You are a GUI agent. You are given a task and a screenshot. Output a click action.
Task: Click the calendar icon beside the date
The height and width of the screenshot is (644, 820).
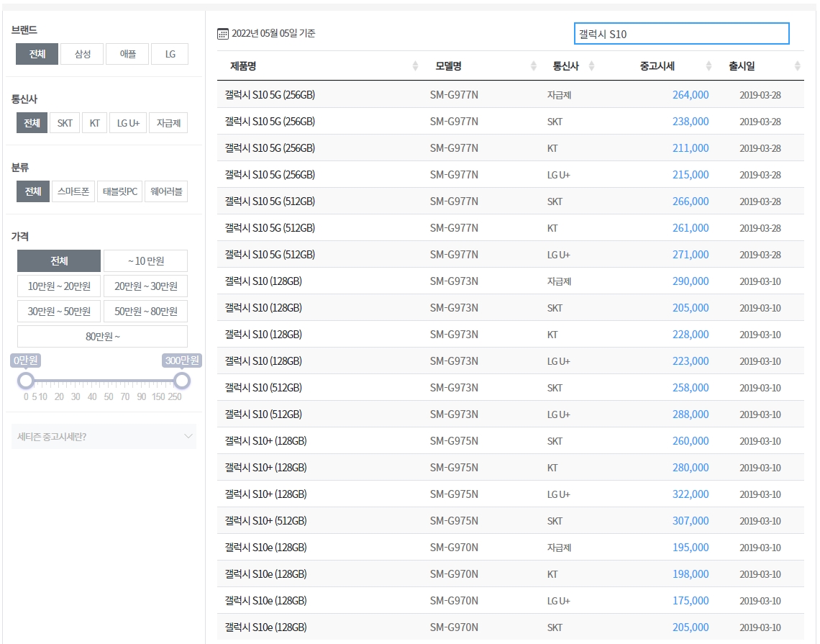[x=223, y=34]
